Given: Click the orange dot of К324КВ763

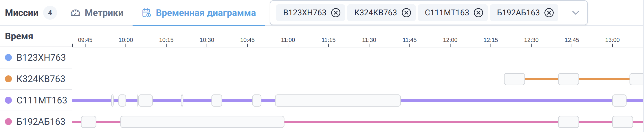Looking at the screenshot, I should pos(9,79).
